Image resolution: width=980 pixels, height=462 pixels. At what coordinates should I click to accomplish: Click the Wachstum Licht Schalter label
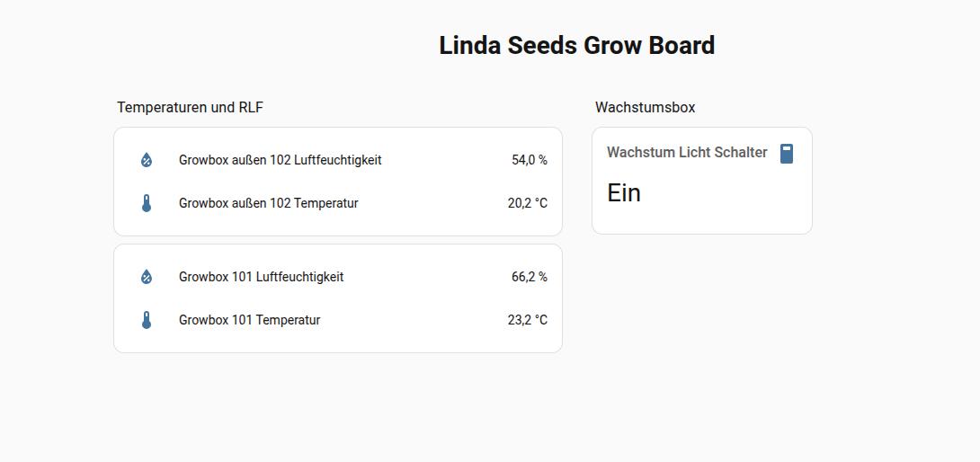pyautogui.click(x=687, y=153)
